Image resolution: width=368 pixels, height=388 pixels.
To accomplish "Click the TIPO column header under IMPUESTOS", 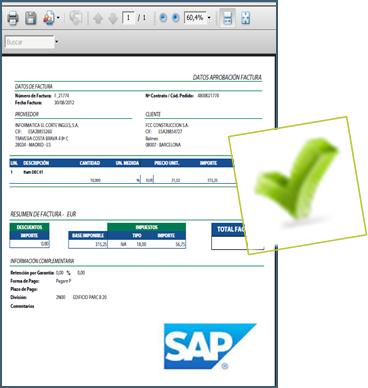I will pyautogui.click(x=137, y=236).
